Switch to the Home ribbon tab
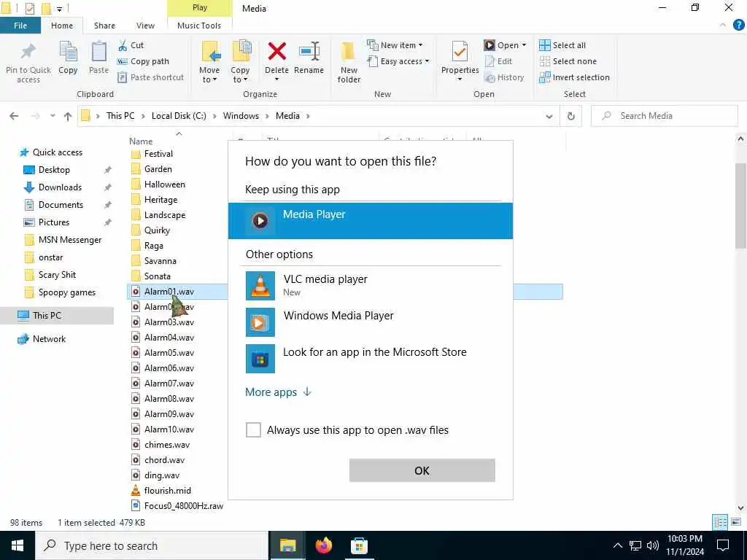Screen dimensions: 747x560 coord(62,26)
